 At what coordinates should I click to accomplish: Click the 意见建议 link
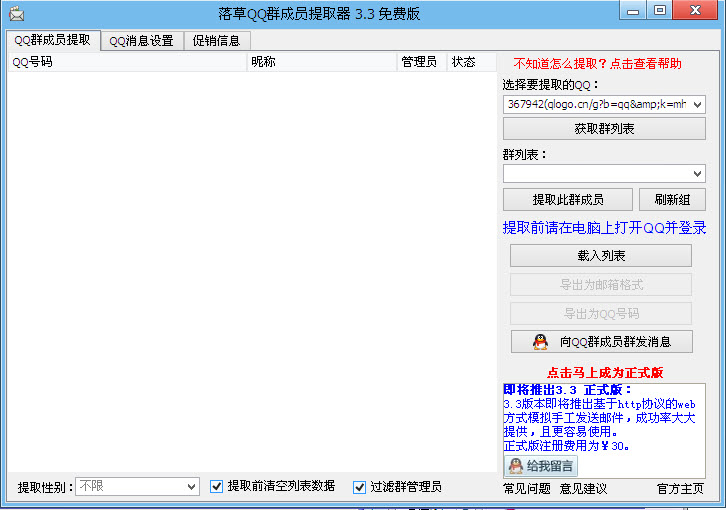point(583,489)
